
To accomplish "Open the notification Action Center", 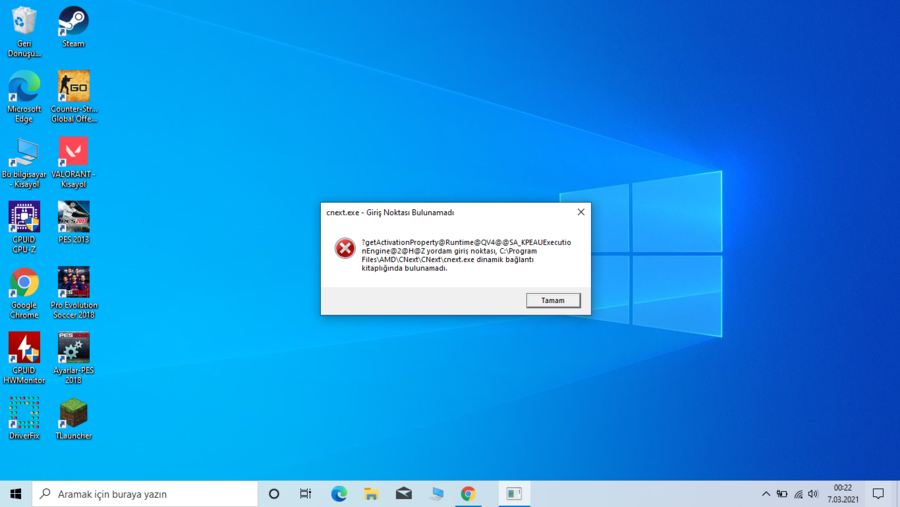I will click(x=878, y=494).
